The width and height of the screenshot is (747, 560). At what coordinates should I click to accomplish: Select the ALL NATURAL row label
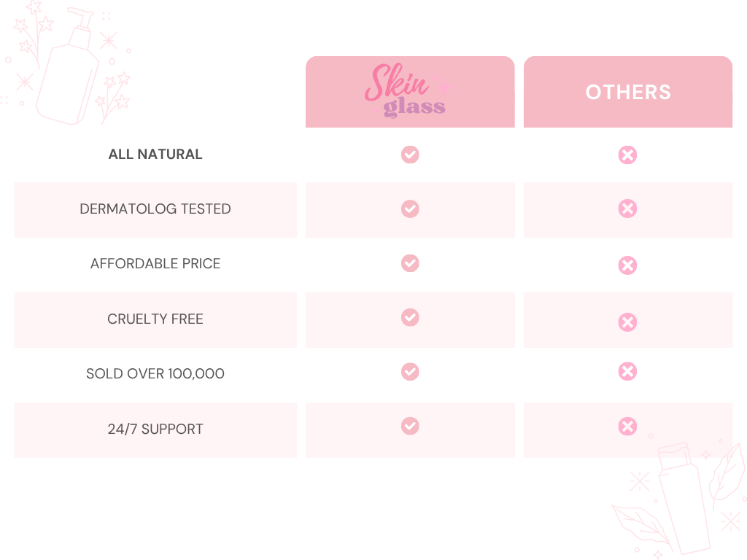pos(155,155)
